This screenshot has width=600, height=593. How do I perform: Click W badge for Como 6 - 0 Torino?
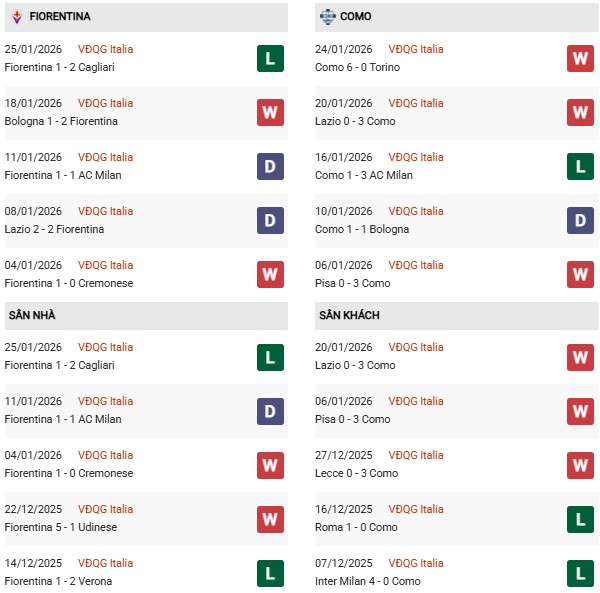click(x=580, y=58)
